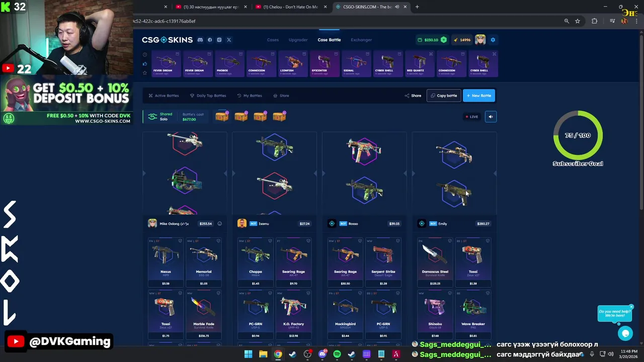644x362 pixels.
Task: Click player name Mike Oxlong
Action: (174, 224)
